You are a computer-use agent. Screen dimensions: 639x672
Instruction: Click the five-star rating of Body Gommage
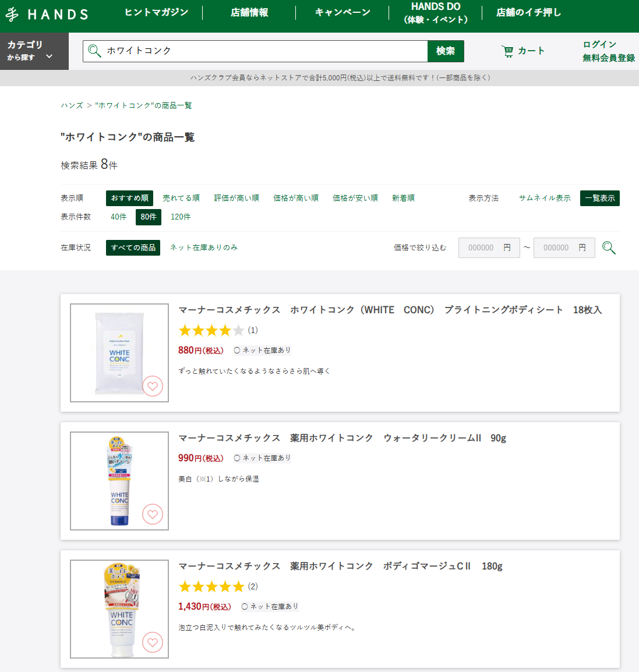(211, 587)
